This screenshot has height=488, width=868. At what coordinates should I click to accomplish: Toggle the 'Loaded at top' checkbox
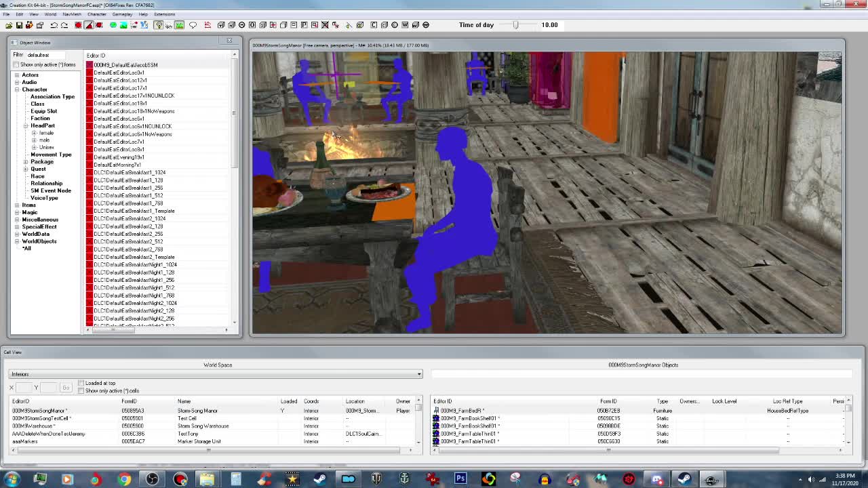81,383
